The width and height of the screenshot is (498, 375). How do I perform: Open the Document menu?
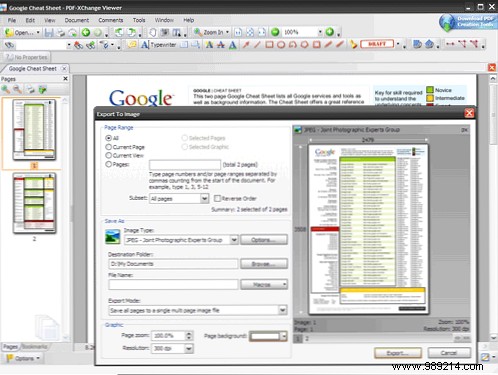pos(77,20)
